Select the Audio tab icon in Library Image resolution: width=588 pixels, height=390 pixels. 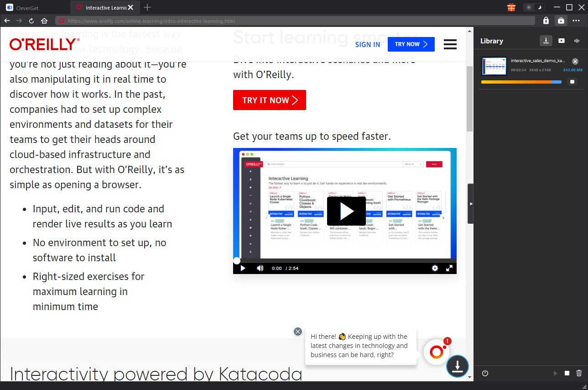577,41
